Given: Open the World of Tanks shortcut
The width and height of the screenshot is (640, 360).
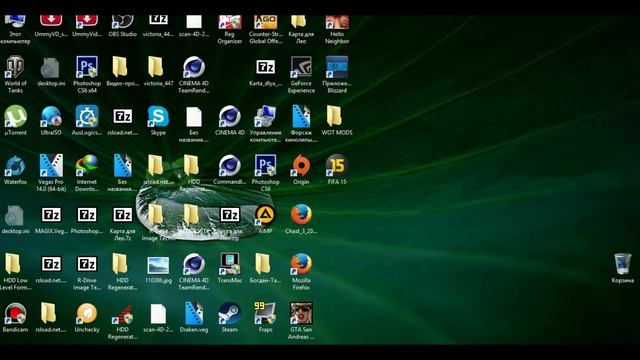Looking at the screenshot, I should [x=15, y=67].
